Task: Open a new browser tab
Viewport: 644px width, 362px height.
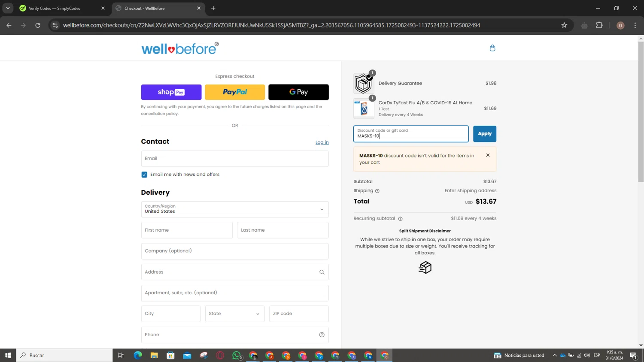Action: (x=213, y=8)
